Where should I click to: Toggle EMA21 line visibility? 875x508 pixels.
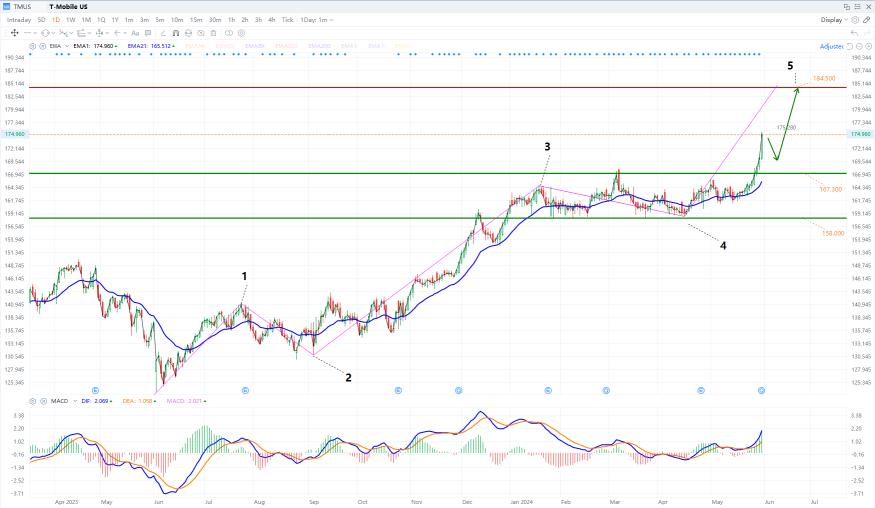pyautogui.click(x=151, y=46)
